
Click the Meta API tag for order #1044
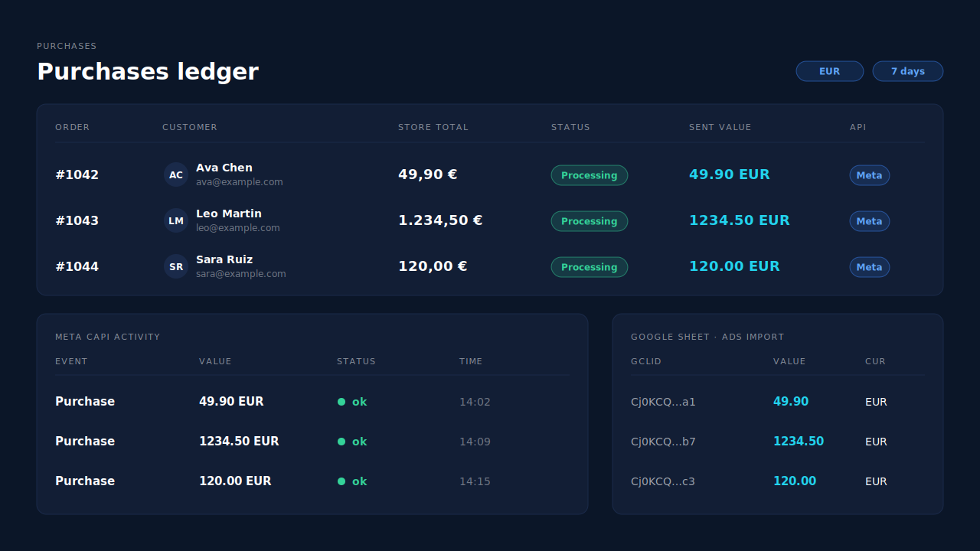pyautogui.click(x=870, y=267)
